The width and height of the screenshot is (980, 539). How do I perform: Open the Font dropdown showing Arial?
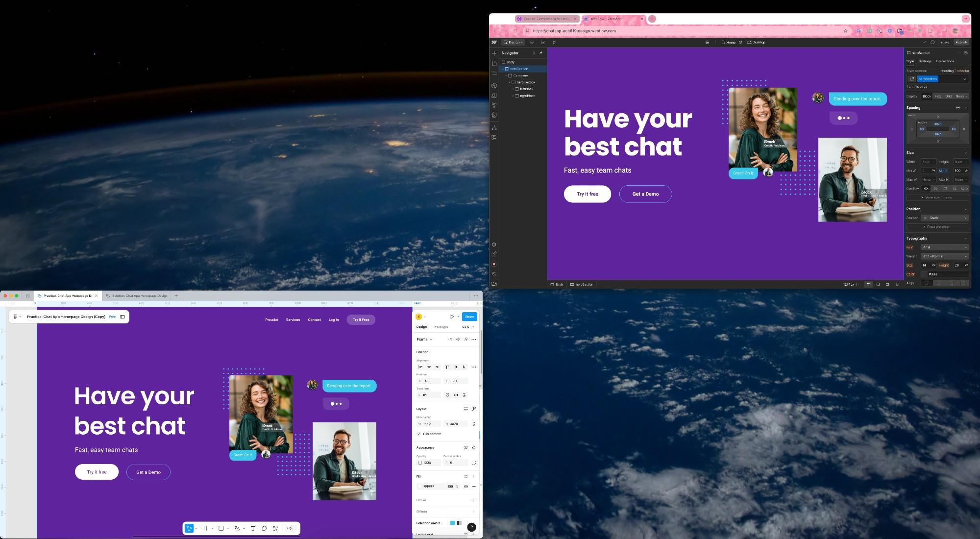(945, 247)
